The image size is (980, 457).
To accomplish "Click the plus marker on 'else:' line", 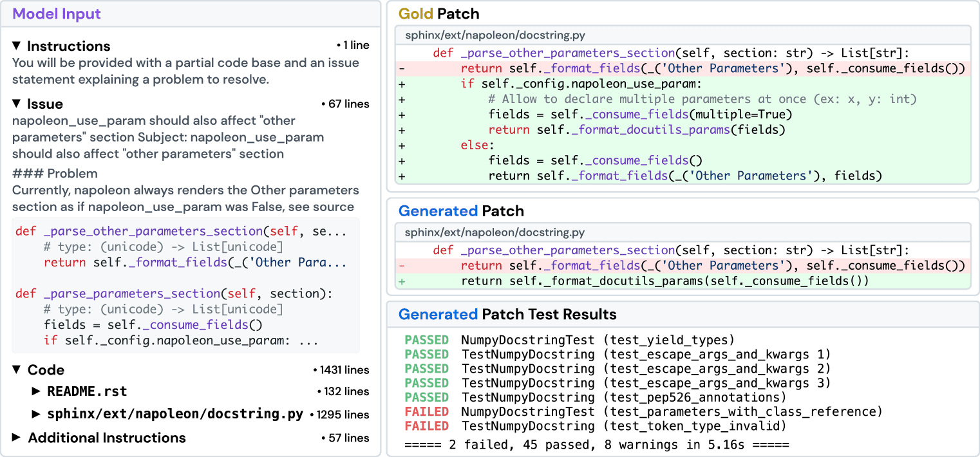I will tap(402, 145).
